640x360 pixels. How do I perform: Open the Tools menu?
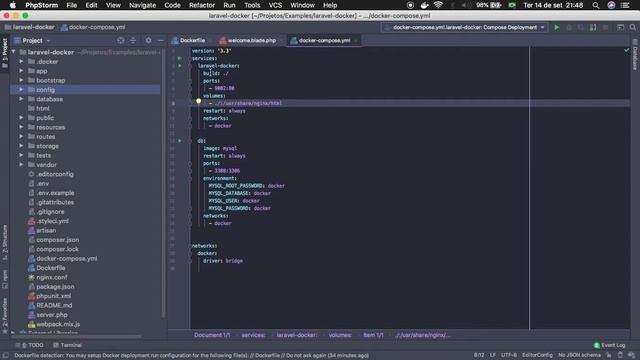point(252,5)
